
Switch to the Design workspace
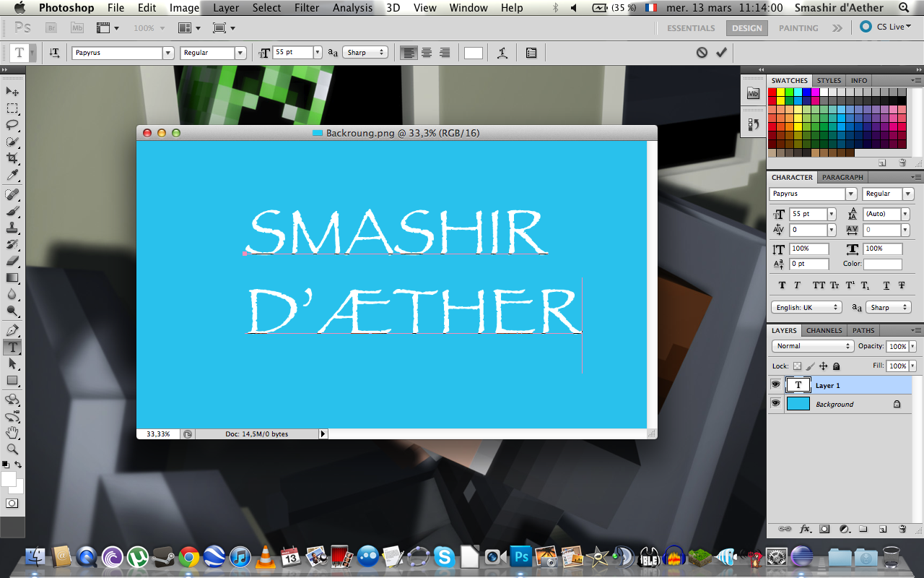pyautogui.click(x=746, y=28)
